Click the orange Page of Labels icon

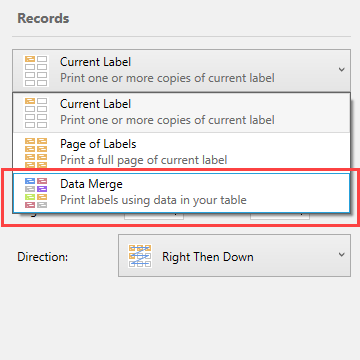click(36, 152)
